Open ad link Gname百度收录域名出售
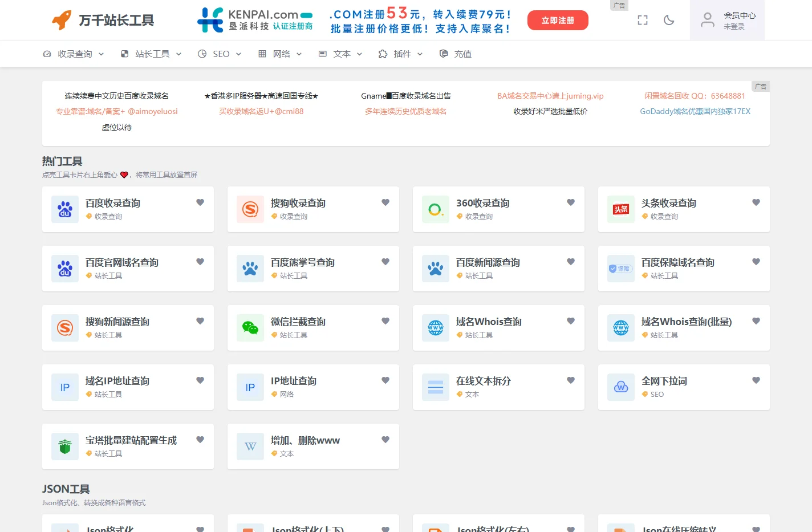812x532 pixels. coord(406,96)
